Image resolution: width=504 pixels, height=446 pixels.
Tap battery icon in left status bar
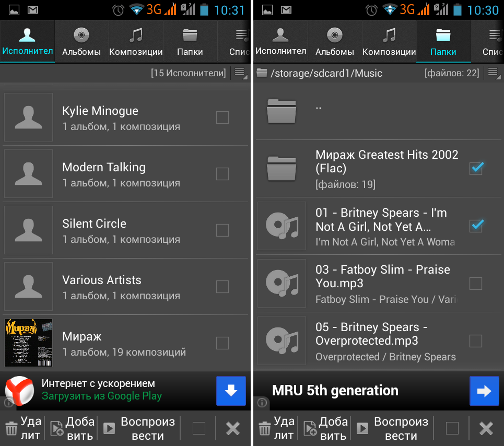[204, 9]
